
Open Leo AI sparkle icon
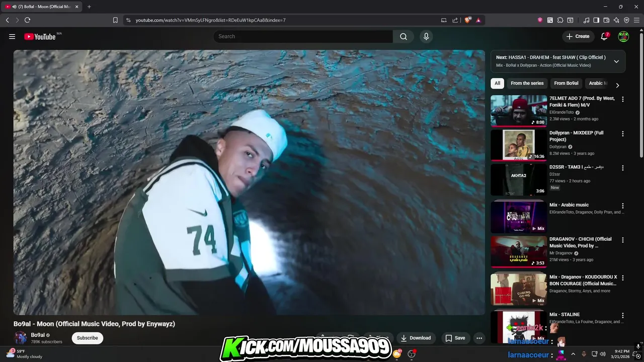click(616, 20)
